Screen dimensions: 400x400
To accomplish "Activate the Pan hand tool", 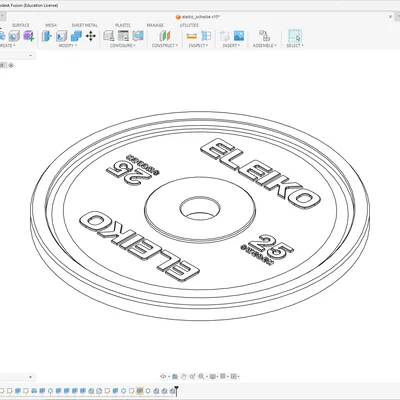I will (x=183, y=376).
